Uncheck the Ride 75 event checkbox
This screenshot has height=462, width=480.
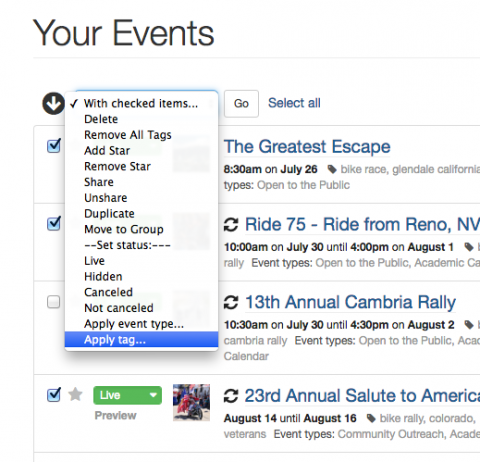[x=54, y=224]
